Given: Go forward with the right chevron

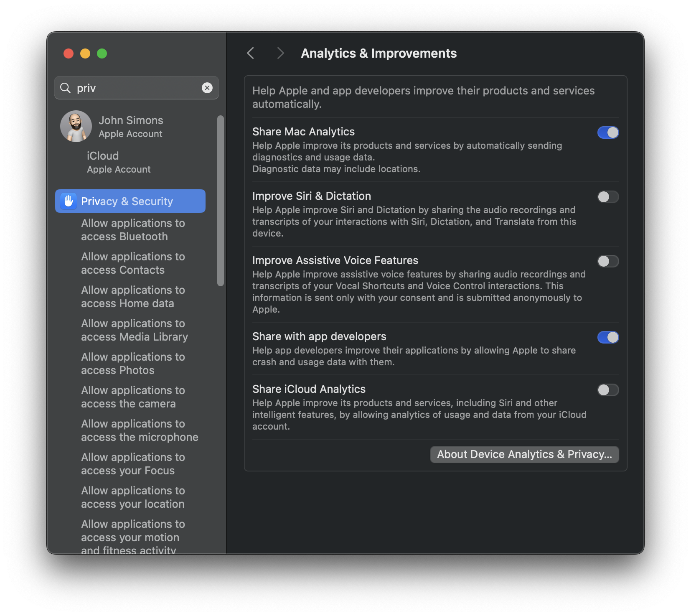Looking at the screenshot, I should 280,53.
